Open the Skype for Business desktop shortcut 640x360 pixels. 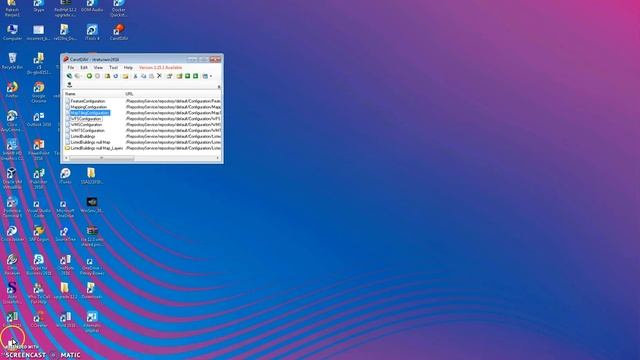39,264
